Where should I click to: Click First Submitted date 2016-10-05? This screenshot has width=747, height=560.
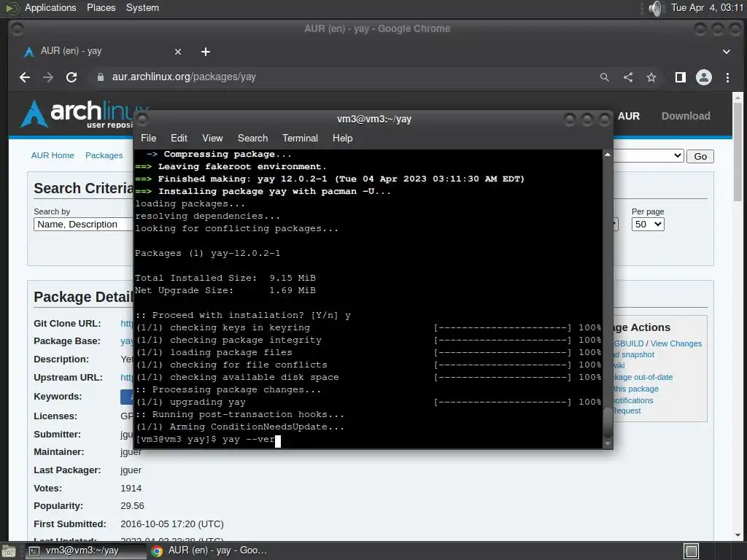click(x=172, y=524)
